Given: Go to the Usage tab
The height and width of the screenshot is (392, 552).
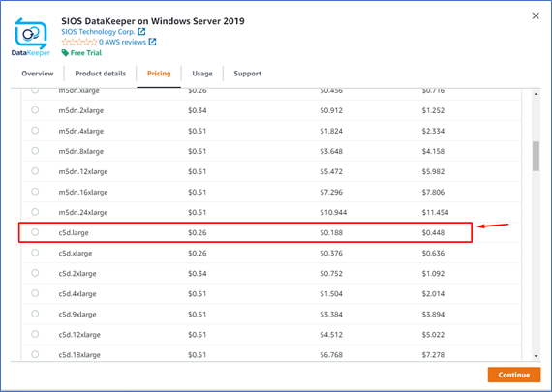Looking at the screenshot, I should 202,74.
